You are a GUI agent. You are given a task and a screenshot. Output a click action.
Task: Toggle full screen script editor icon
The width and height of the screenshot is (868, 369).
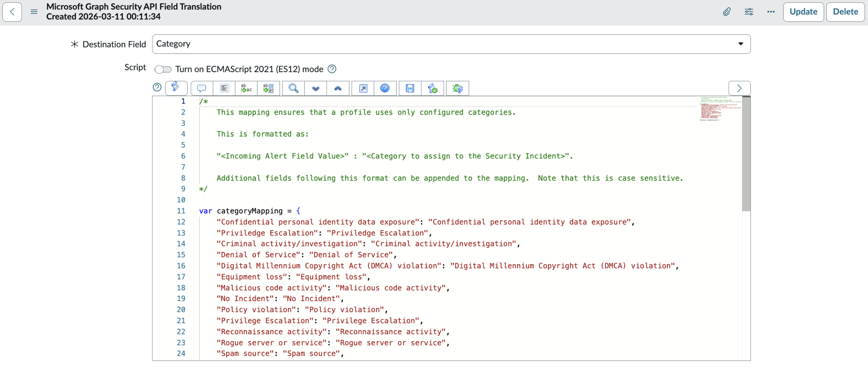click(363, 88)
